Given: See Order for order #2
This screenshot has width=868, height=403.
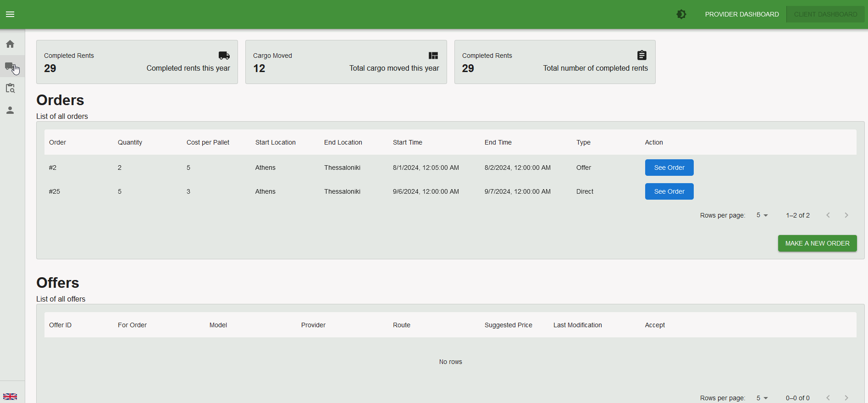Looking at the screenshot, I should click(x=669, y=168).
